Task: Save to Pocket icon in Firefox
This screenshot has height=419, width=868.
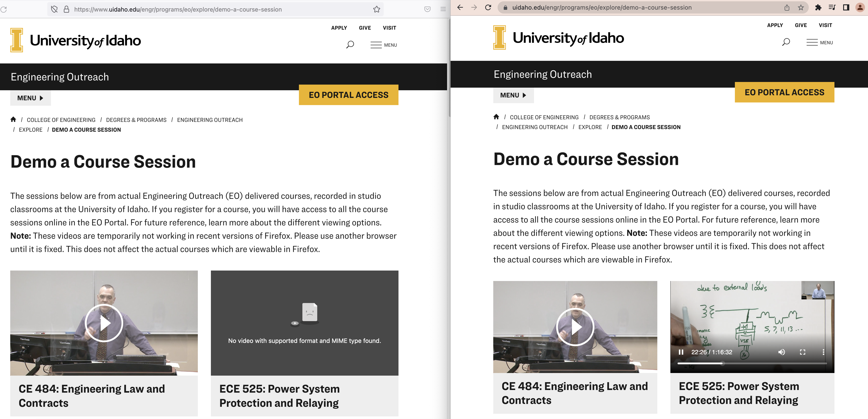Action: (x=427, y=9)
